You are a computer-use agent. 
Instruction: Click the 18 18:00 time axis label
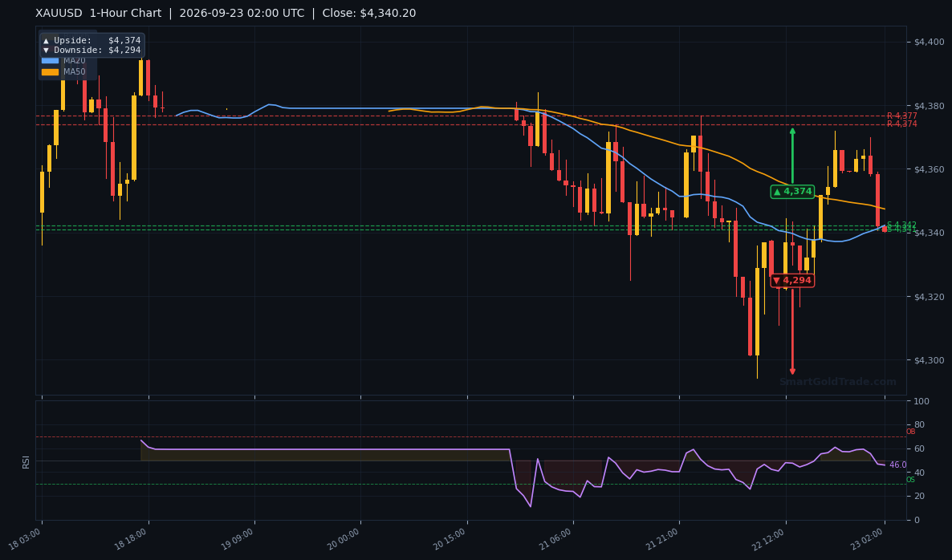(131, 538)
